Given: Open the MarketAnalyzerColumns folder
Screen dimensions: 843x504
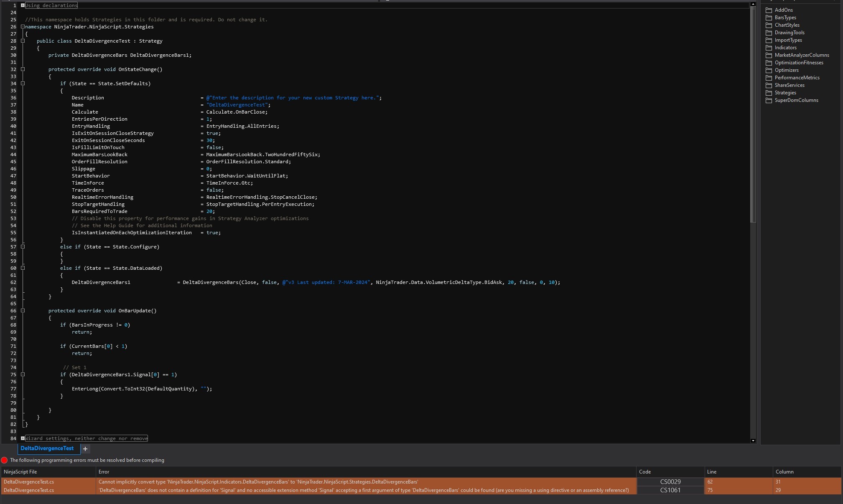Looking at the screenshot, I should pyautogui.click(x=801, y=55).
